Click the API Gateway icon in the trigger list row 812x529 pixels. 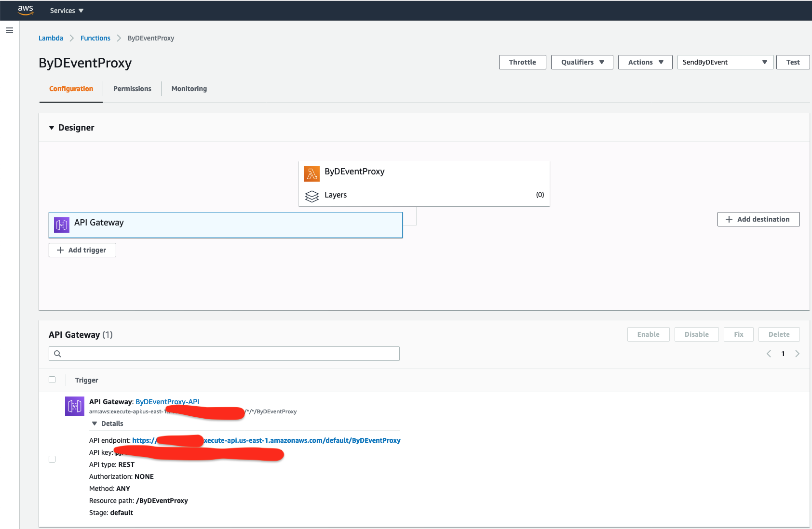[75, 406]
